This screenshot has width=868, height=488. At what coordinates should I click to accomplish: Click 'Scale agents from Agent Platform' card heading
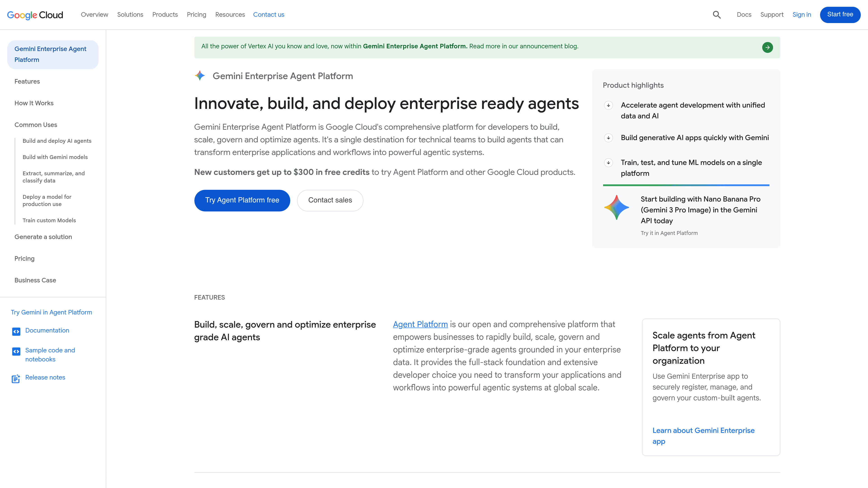704,348
